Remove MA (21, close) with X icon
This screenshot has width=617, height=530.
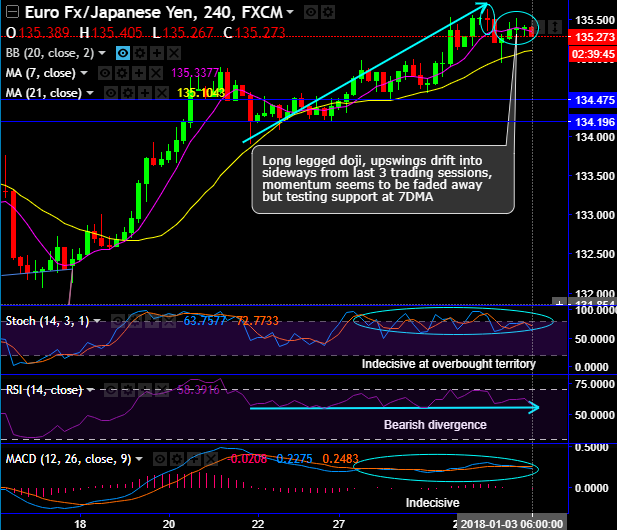pyautogui.click(x=162, y=93)
